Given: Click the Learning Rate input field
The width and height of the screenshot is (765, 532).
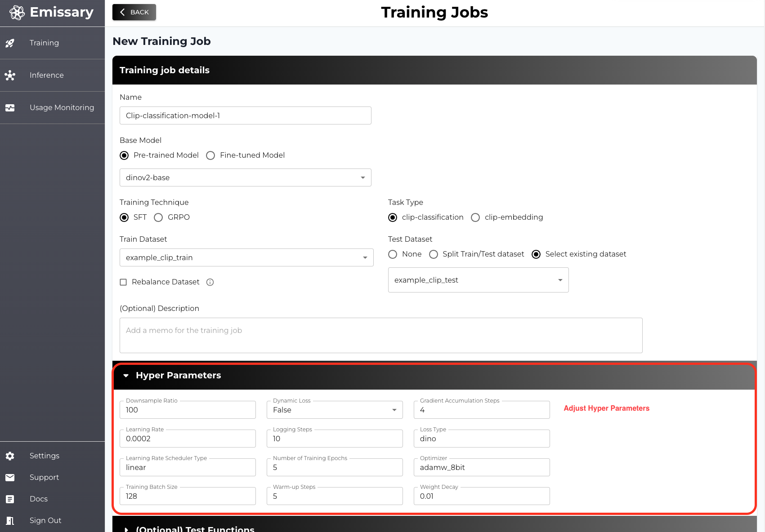Looking at the screenshot, I should tap(188, 439).
